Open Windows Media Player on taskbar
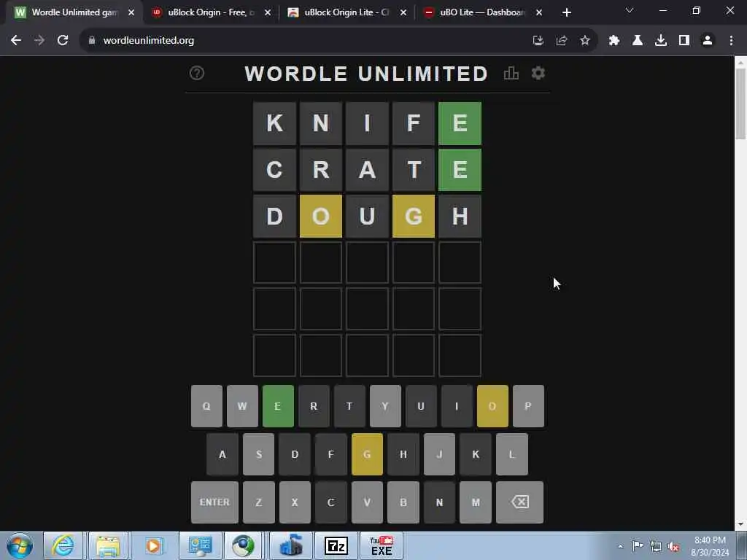The image size is (747, 560). point(153,545)
